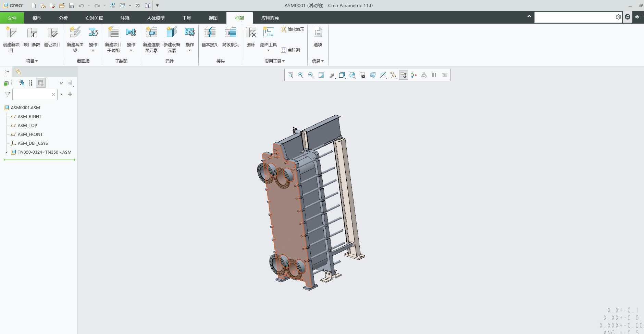Click the save floppy disk icon

[72, 5]
